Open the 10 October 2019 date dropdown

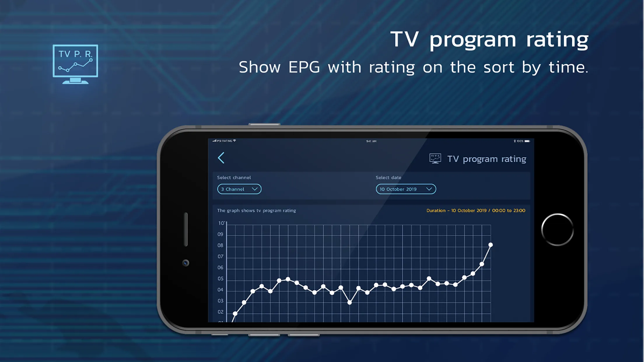405,189
